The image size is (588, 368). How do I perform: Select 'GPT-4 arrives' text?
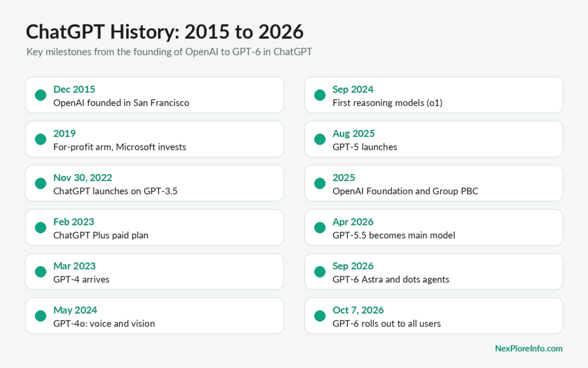(x=82, y=279)
